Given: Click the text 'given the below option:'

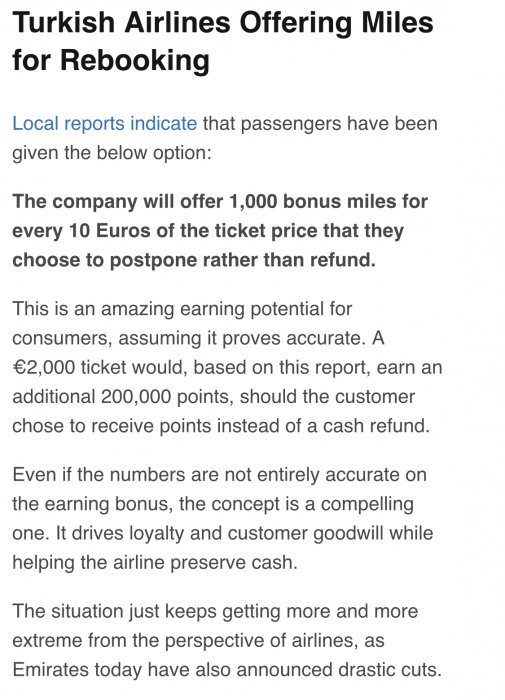Looking at the screenshot, I should click(112, 153).
